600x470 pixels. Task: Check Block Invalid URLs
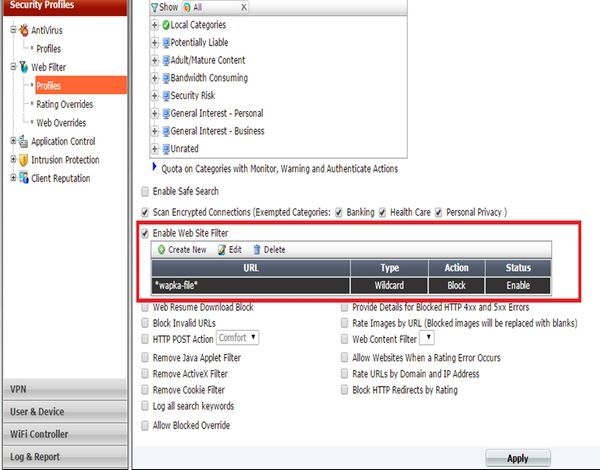coord(145,323)
